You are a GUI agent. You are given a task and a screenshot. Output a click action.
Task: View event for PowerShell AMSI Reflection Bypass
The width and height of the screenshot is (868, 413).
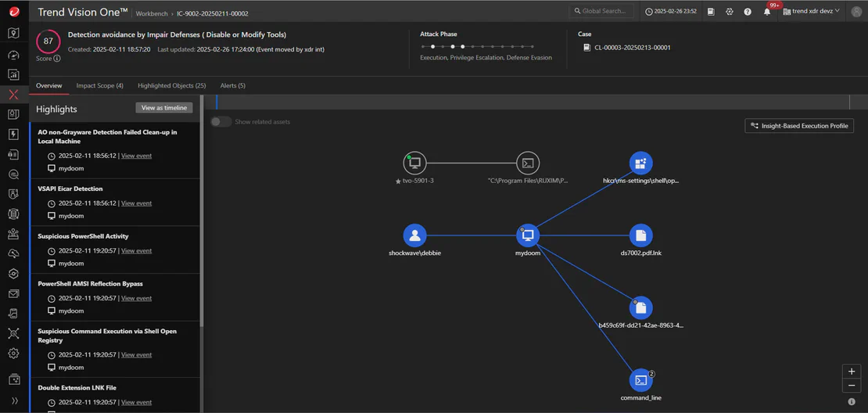click(x=136, y=298)
